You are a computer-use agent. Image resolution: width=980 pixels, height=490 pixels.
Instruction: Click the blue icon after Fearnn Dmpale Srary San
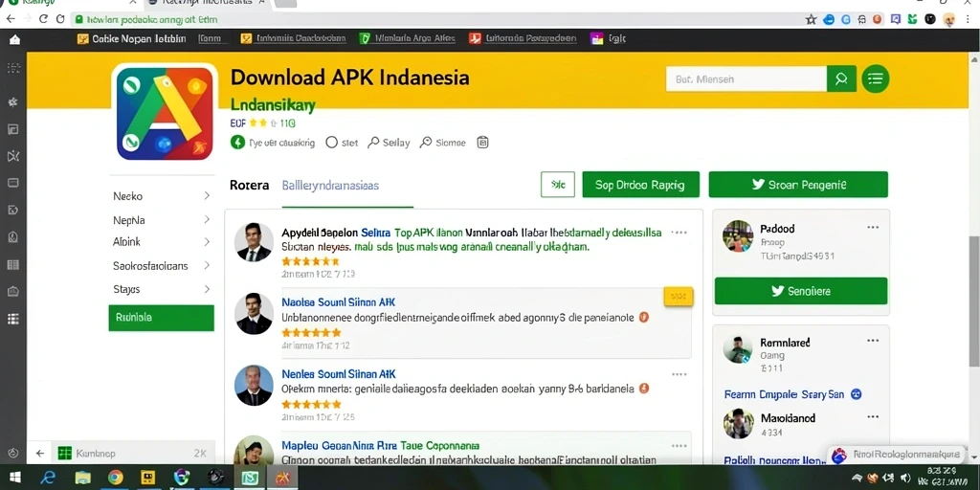click(x=857, y=394)
